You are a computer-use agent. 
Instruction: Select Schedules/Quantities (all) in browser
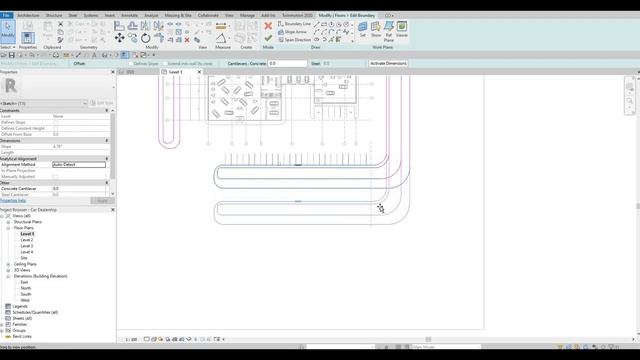click(35, 312)
